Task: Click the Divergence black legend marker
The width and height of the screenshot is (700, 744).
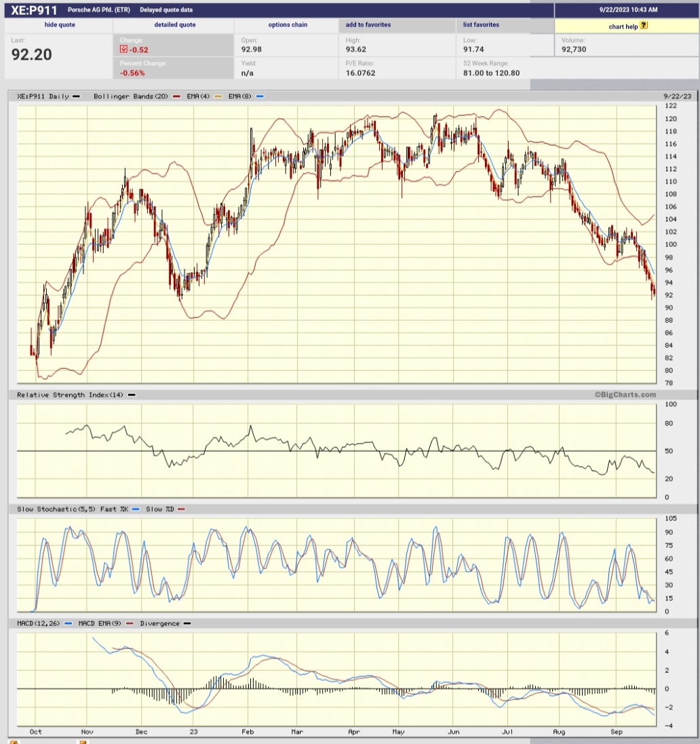Action: click(188, 623)
